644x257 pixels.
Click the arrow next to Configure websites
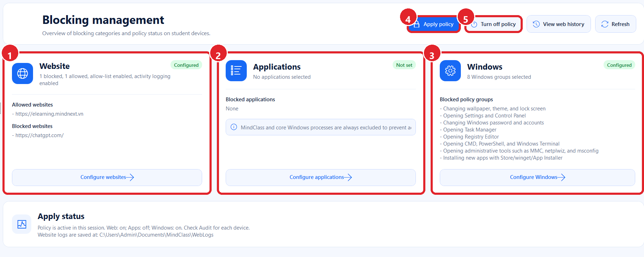(x=130, y=177)
